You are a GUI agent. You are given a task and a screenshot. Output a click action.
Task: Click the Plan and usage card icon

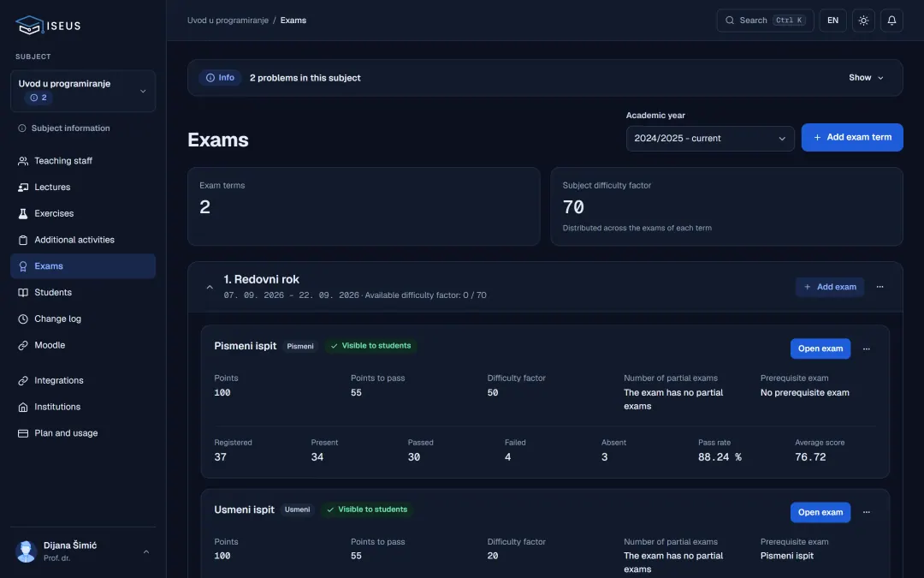(x=23, y=433)
